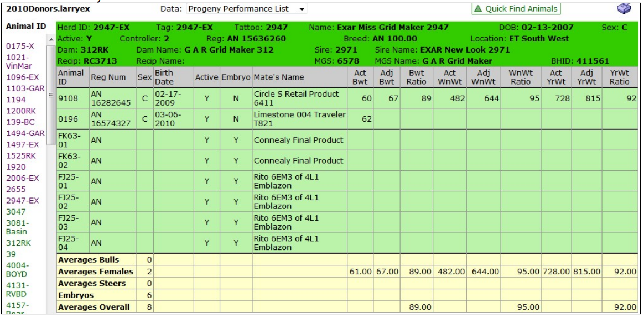Click birth date 03-06-2010 cell
644x318 pixels.
(x=168, y=119)
